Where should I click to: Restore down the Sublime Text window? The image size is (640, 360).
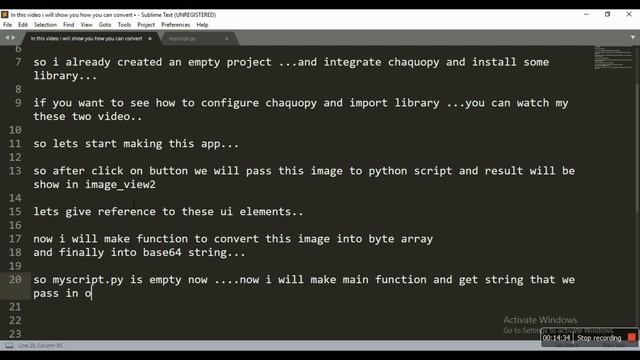(607, 14)
